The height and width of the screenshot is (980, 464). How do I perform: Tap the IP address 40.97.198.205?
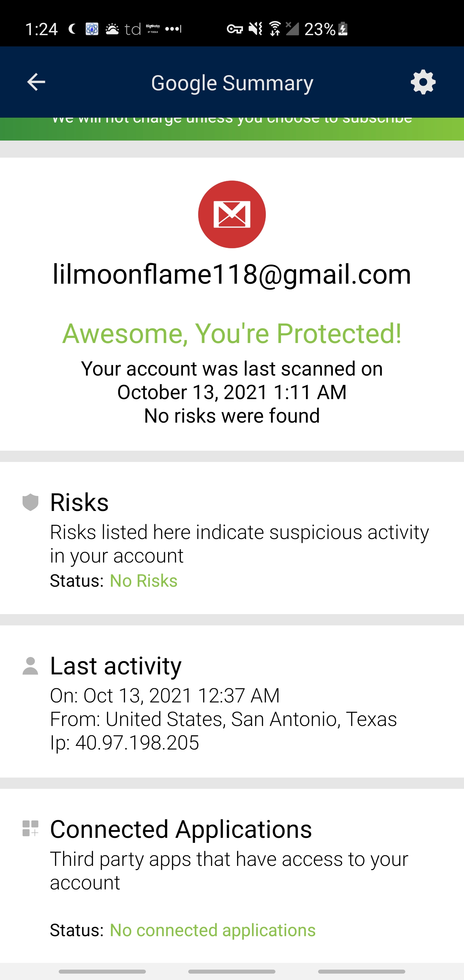[x=137, y=743]
